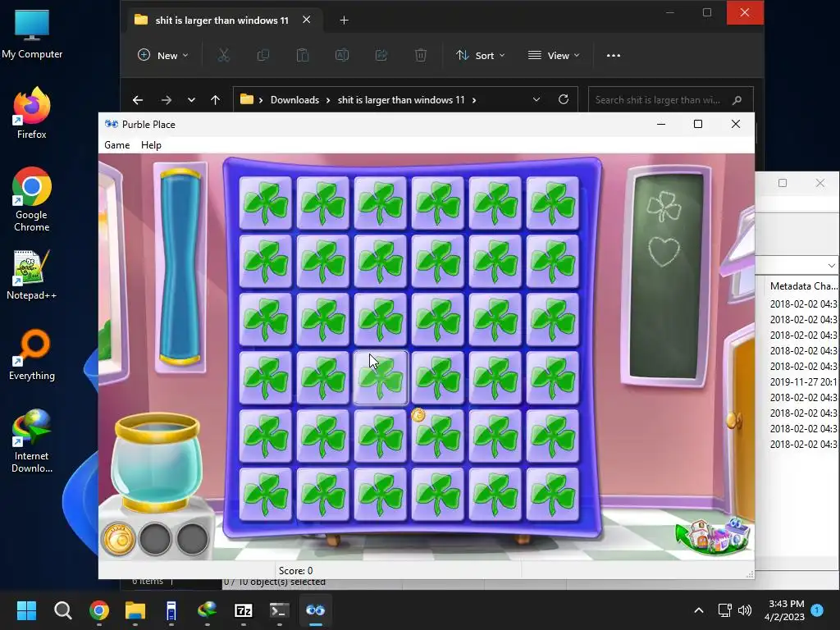The width and height of the screenshot is (840, 630).
Task: Click the Purble Place icon on the taskbar
Action: [x=316, y=610]
